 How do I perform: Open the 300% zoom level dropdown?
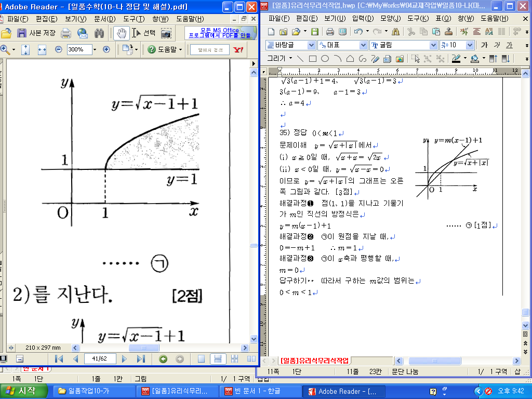[94, 50]
